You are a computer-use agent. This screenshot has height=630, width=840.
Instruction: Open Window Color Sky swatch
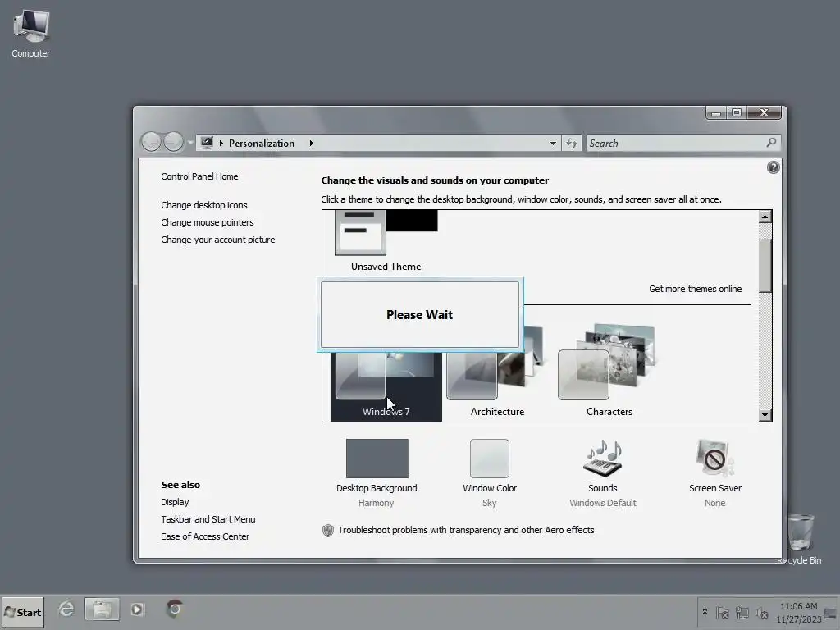[x=490, y=459]
